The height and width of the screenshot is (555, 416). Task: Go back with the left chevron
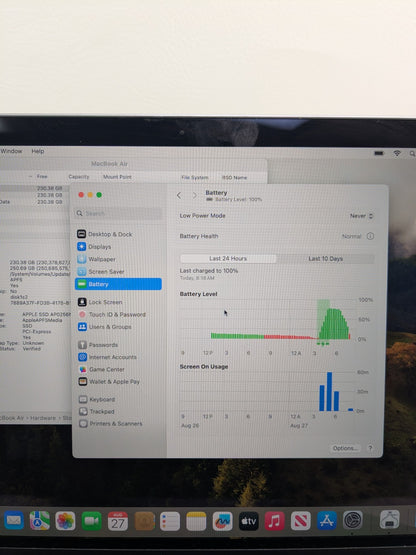pos(179,195)
